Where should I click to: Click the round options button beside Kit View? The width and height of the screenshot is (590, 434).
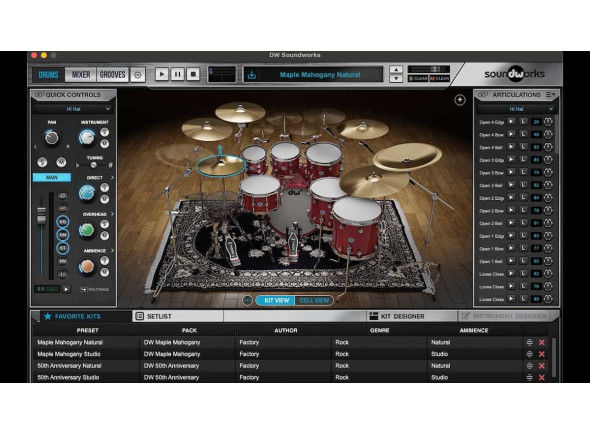[x=247, y=300]
